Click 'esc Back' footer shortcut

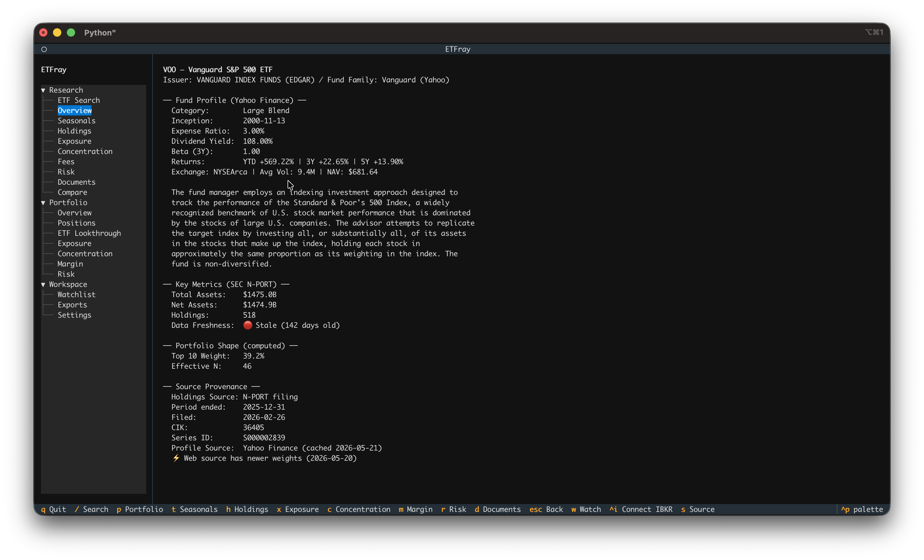(547, 509)
